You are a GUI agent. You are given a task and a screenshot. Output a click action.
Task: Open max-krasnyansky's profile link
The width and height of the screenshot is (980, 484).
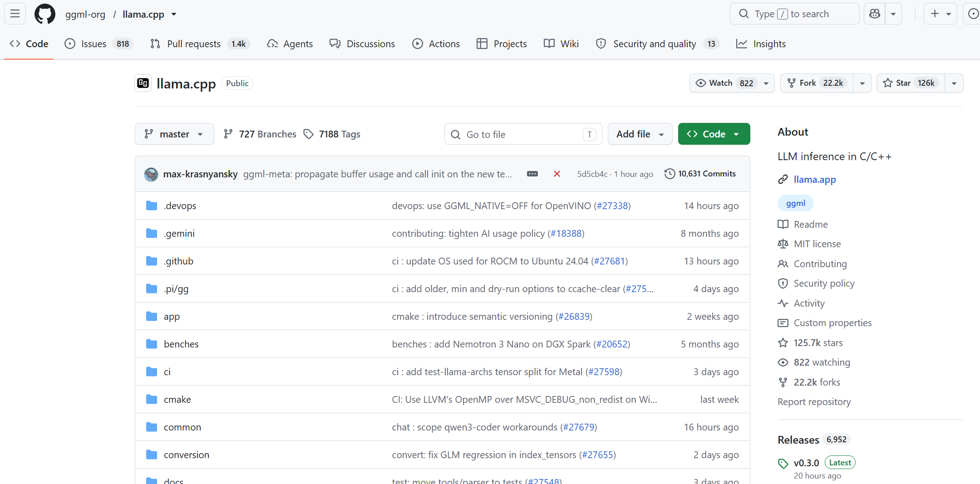pos(200,174)
